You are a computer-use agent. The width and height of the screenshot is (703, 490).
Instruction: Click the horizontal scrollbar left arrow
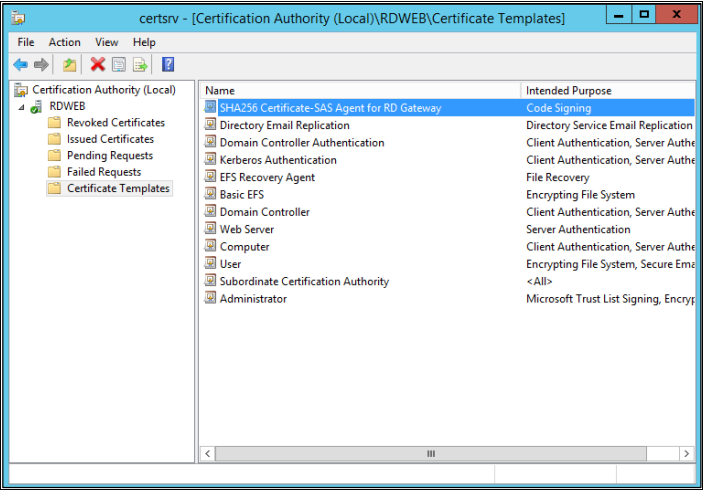tap(208, 454)
